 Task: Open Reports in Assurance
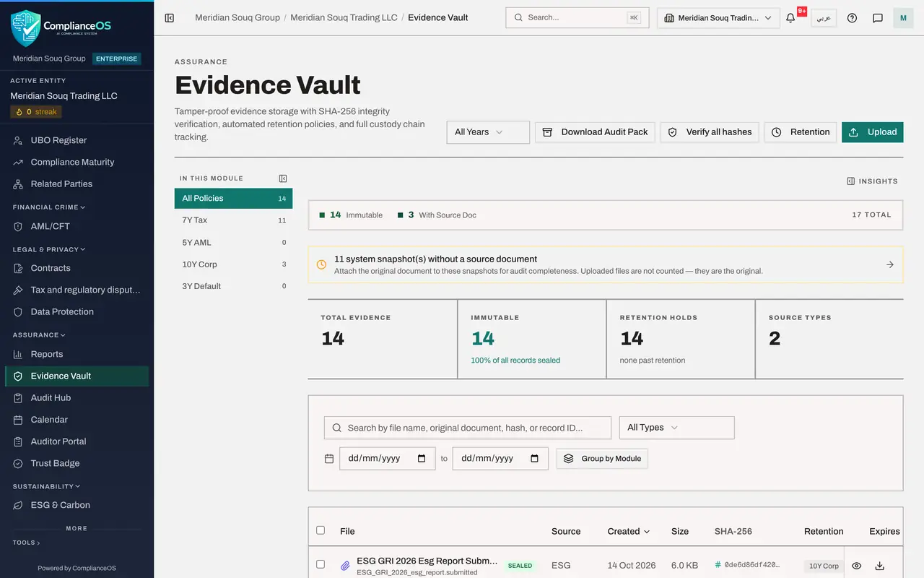[x=77, y=354]
